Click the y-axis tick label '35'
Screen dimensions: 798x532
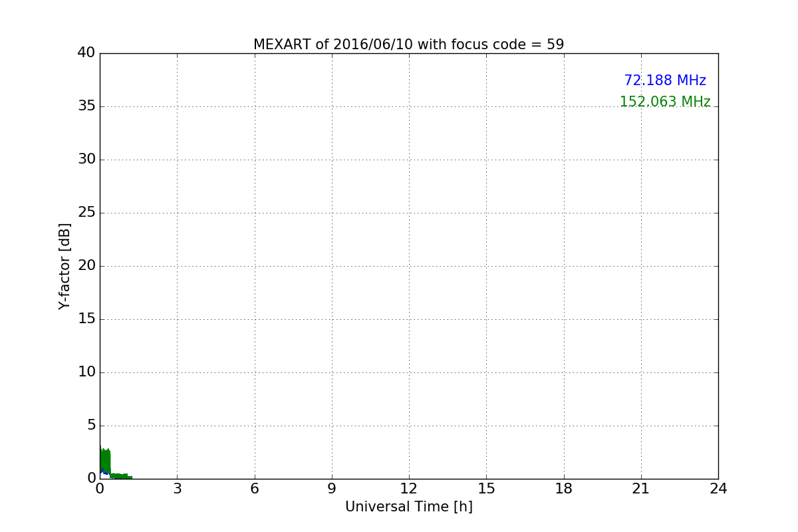point(86,106)
